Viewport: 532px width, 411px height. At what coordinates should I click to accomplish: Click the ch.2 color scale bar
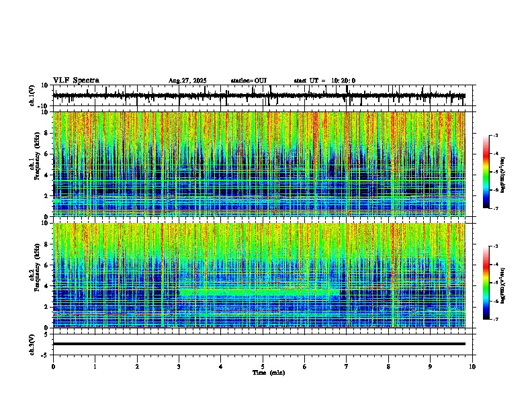486,283
